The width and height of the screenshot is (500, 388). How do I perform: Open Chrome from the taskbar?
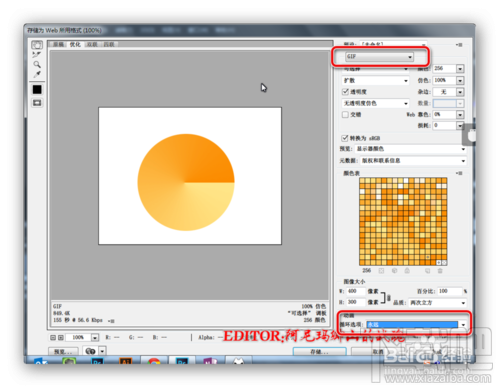pyautogui.click(x=154, y=360)
